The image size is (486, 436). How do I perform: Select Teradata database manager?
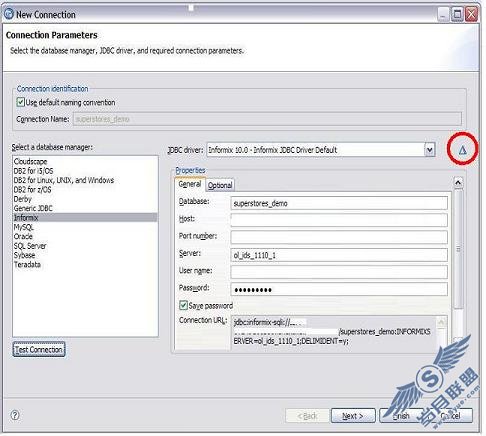85,264
